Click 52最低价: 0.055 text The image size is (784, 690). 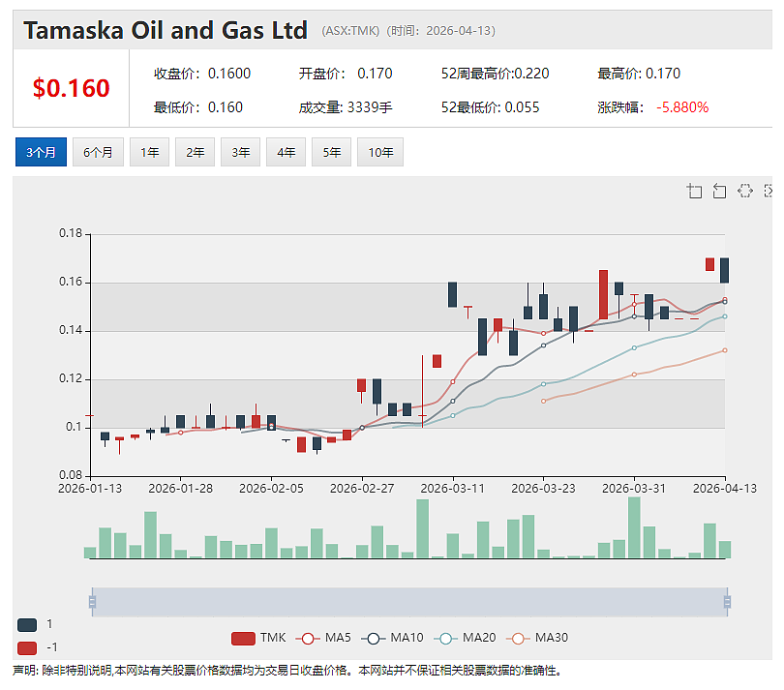tap(490, 107)
